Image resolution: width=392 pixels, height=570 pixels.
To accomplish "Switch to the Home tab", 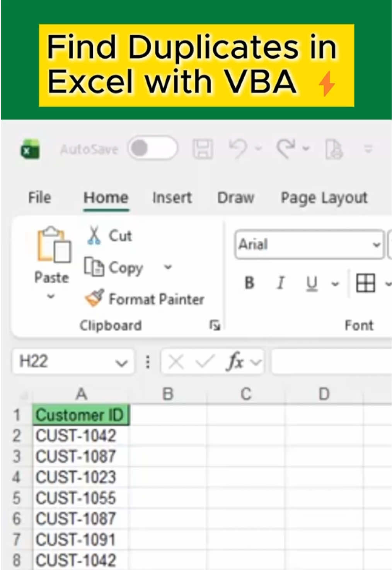I will pyautogui.click(x=106, y=198).
